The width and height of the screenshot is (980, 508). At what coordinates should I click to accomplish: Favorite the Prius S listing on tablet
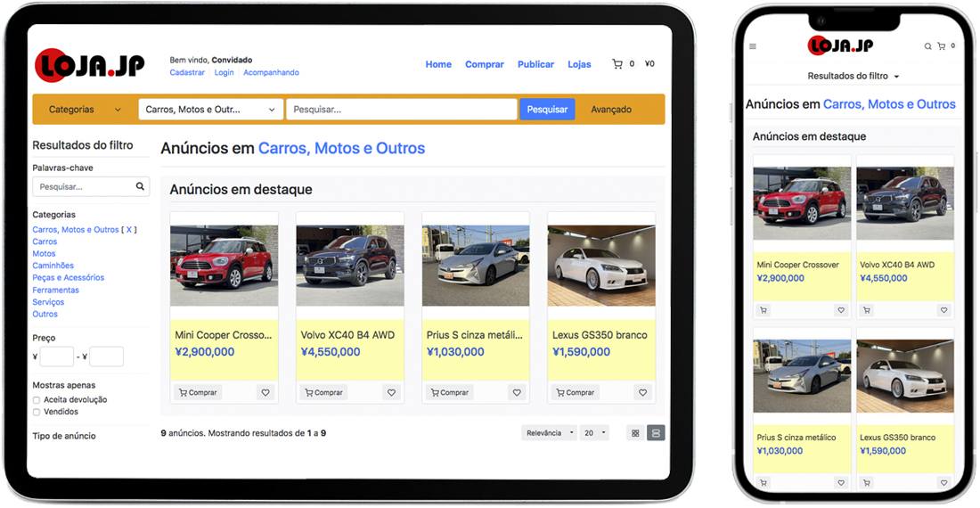[517, 392]
